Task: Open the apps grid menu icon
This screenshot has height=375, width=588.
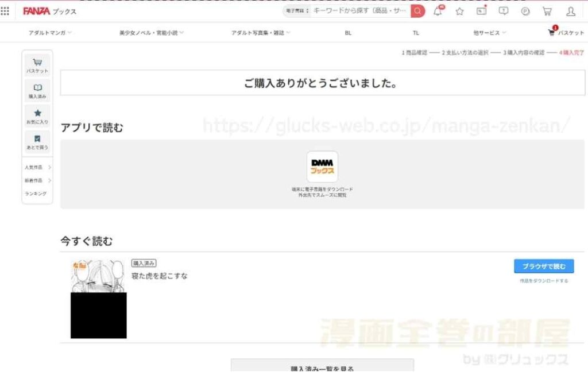Action: tap(5, 11)
